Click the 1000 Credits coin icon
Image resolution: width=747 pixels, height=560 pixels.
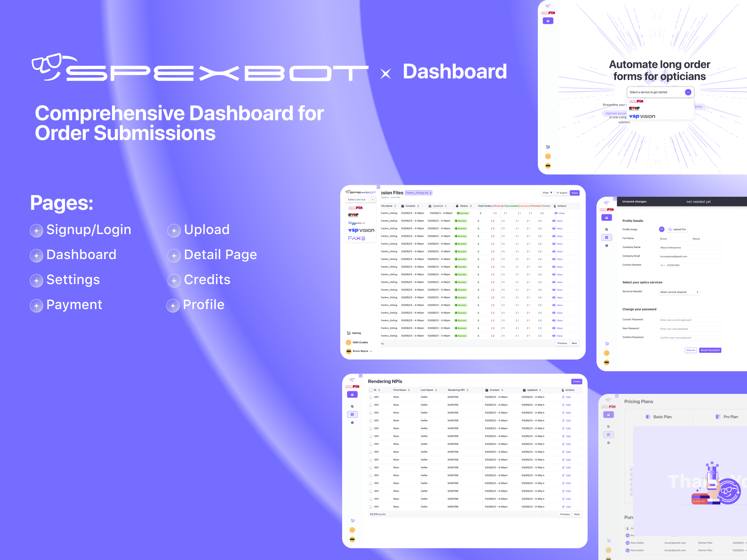tap(348, 342)
